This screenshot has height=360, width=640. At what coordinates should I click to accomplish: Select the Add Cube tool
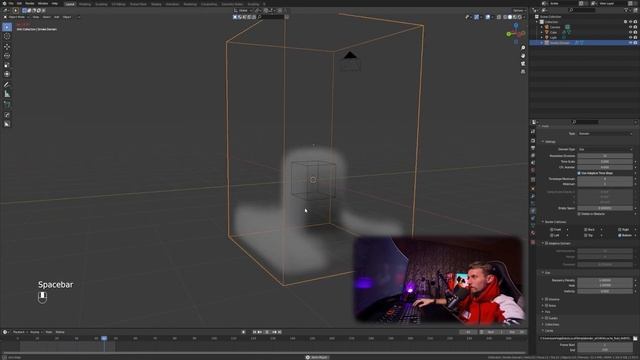(7, 105)
